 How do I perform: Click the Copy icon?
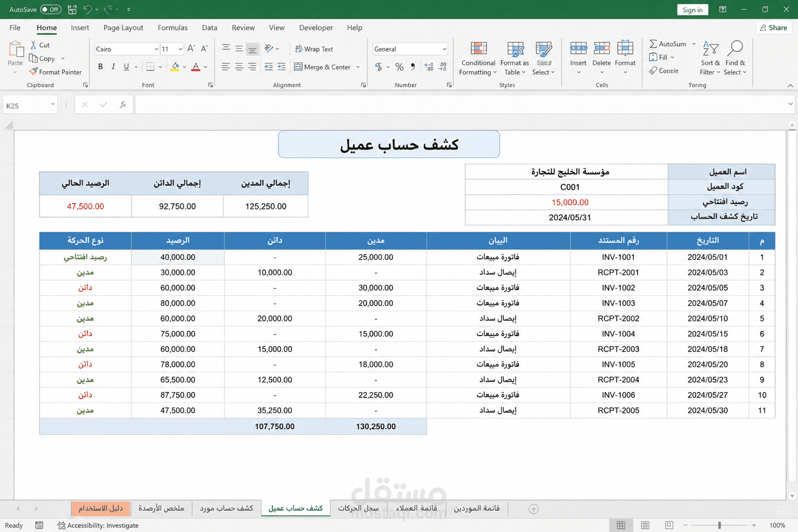pyautogui.click(x=33, y=58)
